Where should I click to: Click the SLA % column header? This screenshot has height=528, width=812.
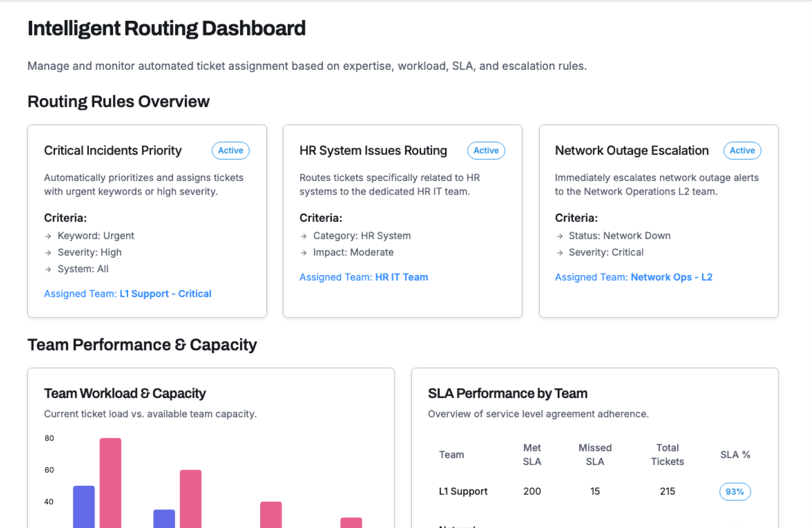pos(735,455)
